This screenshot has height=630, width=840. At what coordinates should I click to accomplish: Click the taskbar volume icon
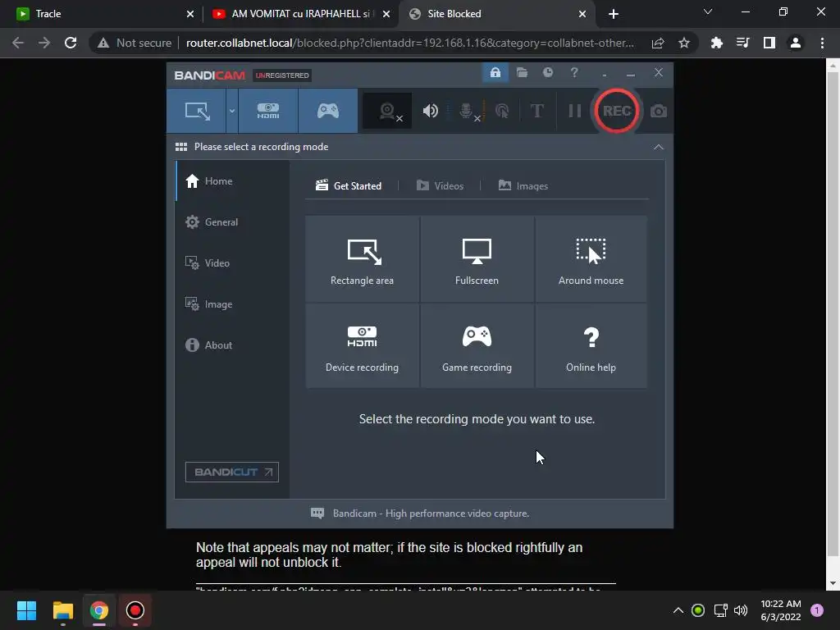pyautogui.click(x=741, y=610)
